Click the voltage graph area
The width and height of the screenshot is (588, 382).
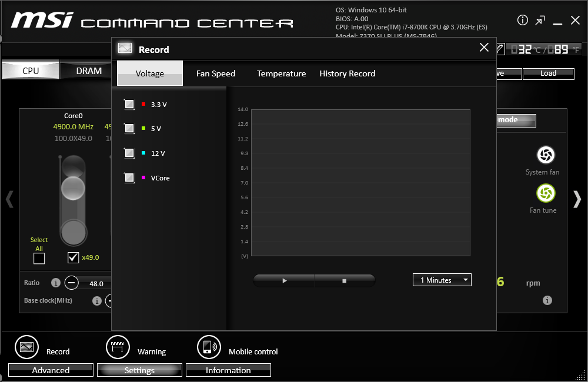(x=360, y=183)
